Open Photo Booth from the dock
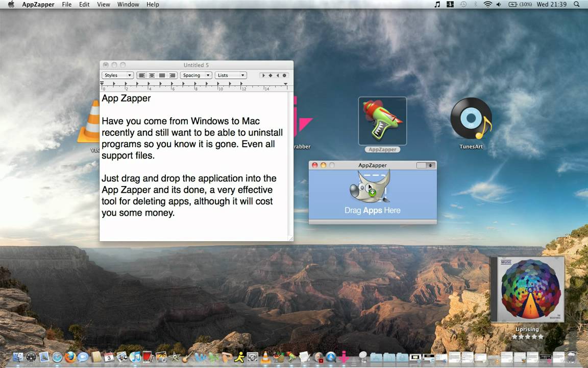Screen dimensions: 588x368 coord(148,357)
